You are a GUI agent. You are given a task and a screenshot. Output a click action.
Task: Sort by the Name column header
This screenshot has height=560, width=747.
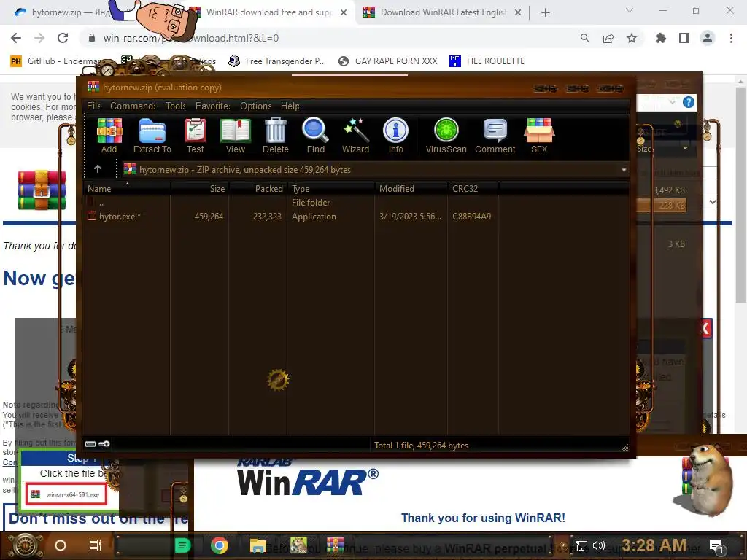[x=127, y=189]
